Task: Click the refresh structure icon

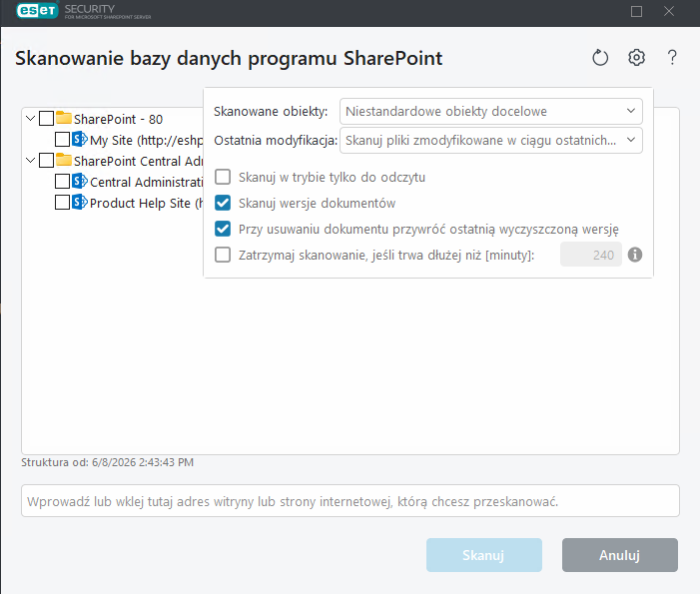Action: pos(600,58)
